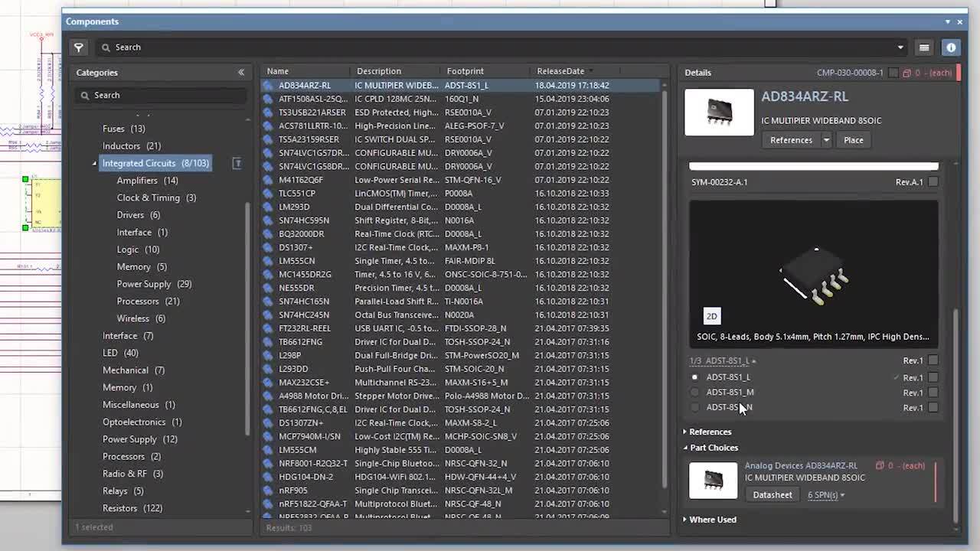Expand the 6 SPN(s) dropdown
The image size is (980, 551).
[826, 495]
